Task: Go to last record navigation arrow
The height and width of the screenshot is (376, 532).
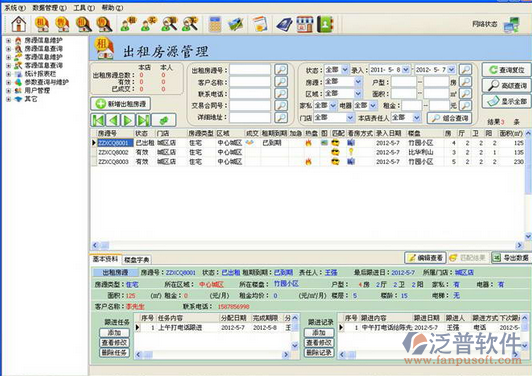Action: tap(143, 120)
